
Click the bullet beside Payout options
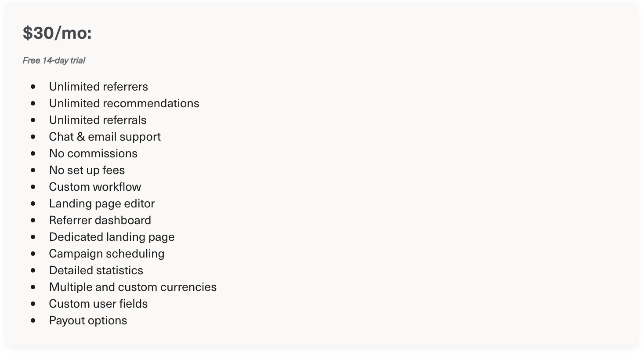33,320
